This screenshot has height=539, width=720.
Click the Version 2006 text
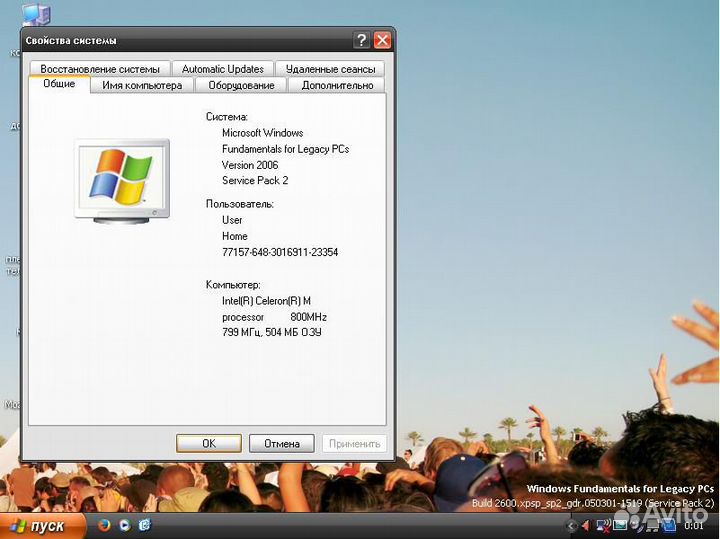coord(250,165)
